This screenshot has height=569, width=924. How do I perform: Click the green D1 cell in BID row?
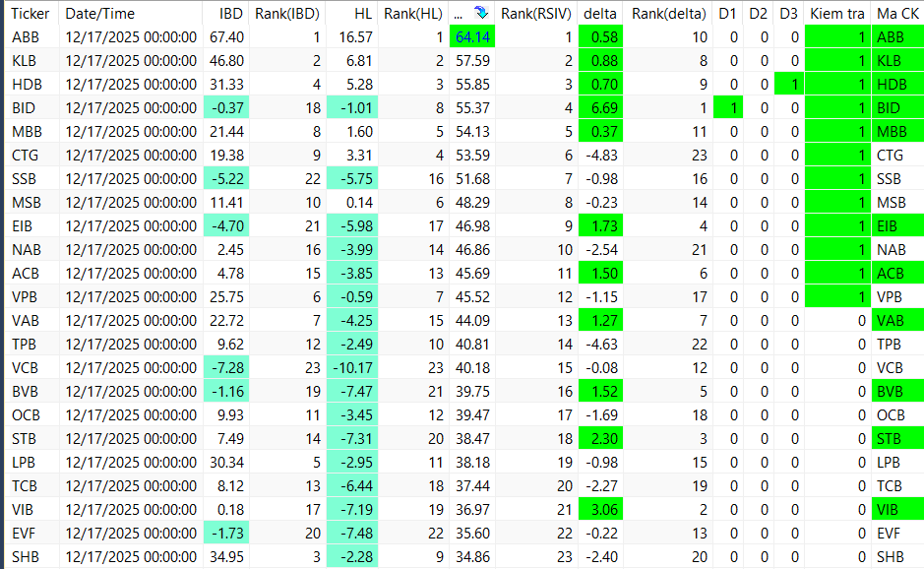pos(728,108)
